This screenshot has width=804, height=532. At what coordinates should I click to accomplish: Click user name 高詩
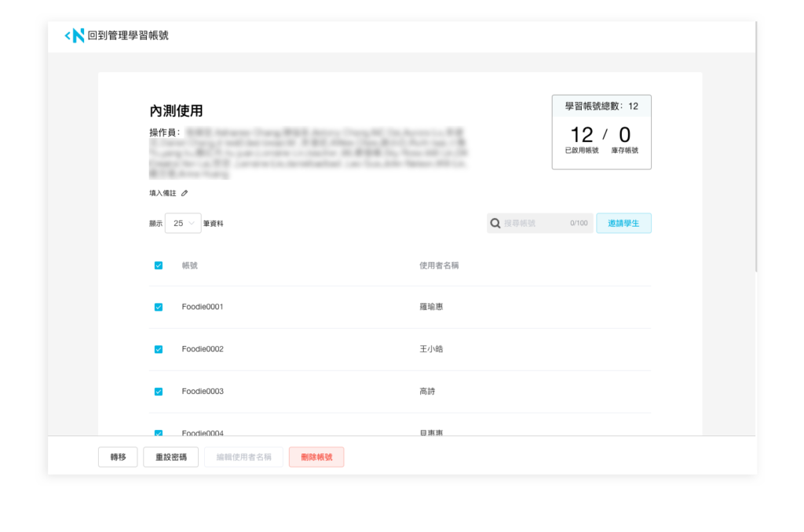click(x=427, y=391)
